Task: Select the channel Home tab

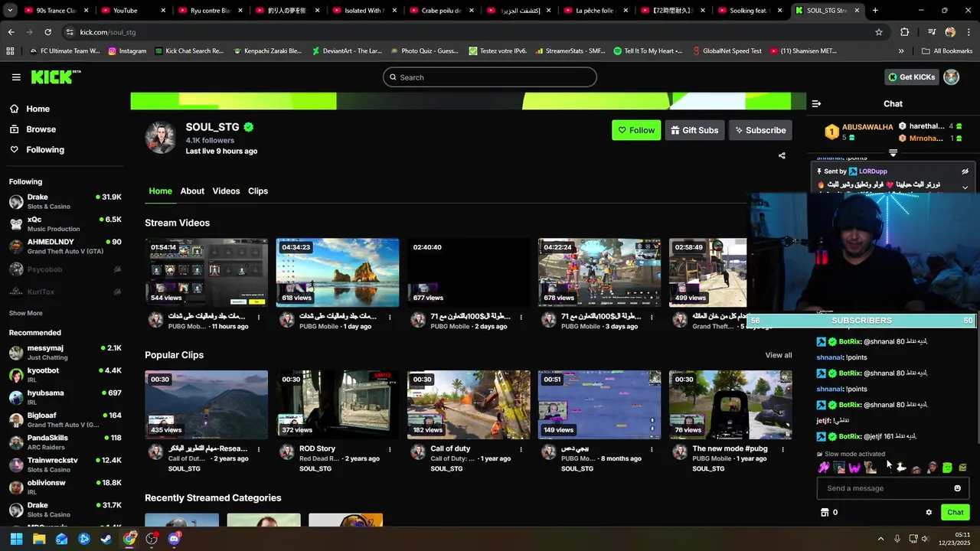Action: point(160,191)
